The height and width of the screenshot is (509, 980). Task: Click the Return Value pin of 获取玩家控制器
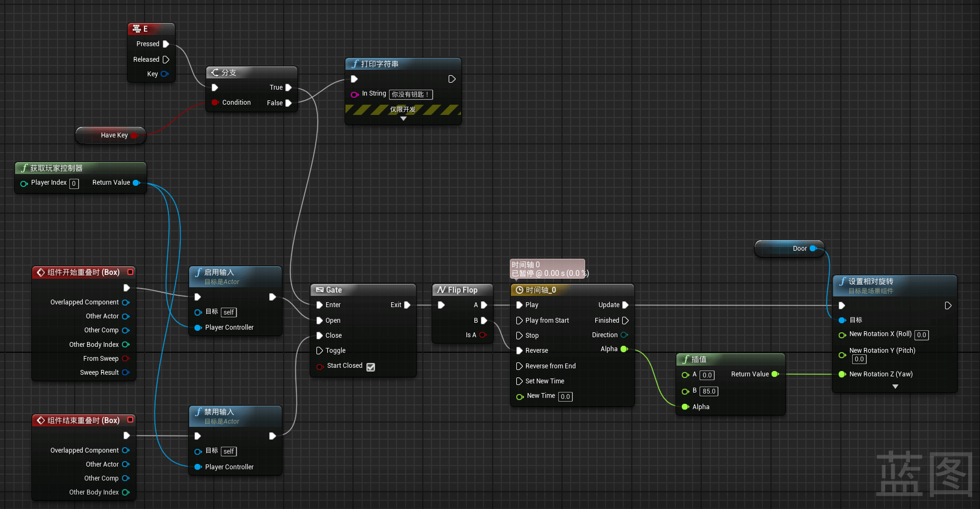(x=136, y=183)
